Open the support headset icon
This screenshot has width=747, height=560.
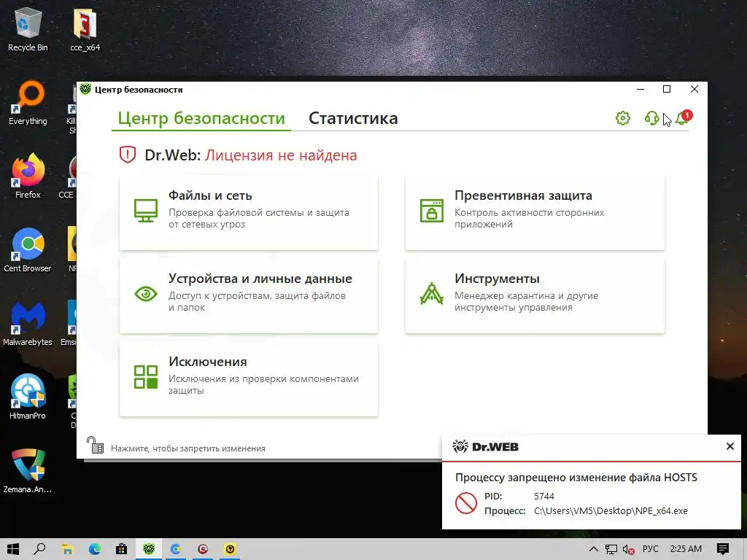pos(651,118)
